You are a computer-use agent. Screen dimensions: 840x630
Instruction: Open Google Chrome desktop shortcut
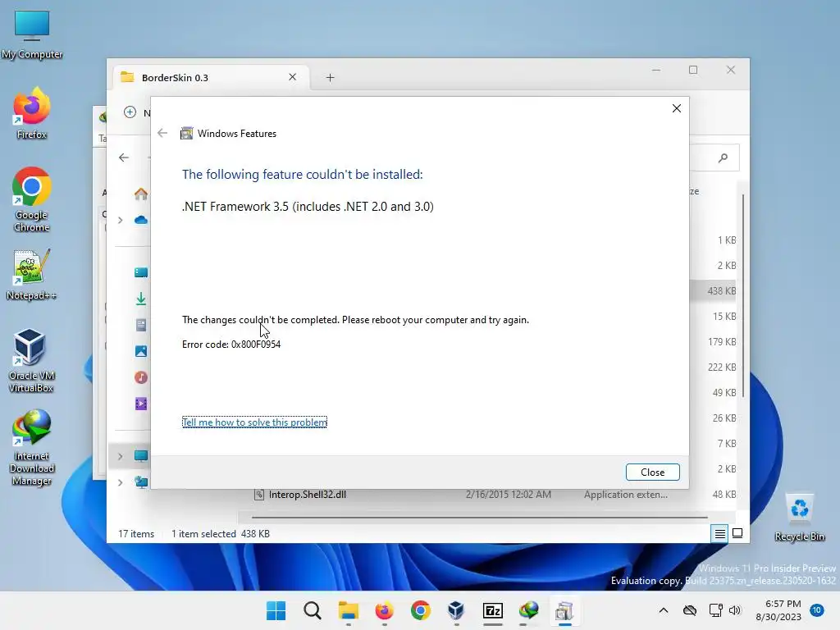(32, 199)
